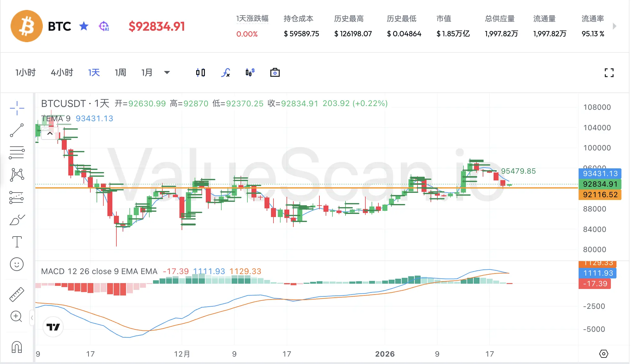Open the Fibonacci retracement tool
The image size is (632, 364).
(x=17, y=153)
